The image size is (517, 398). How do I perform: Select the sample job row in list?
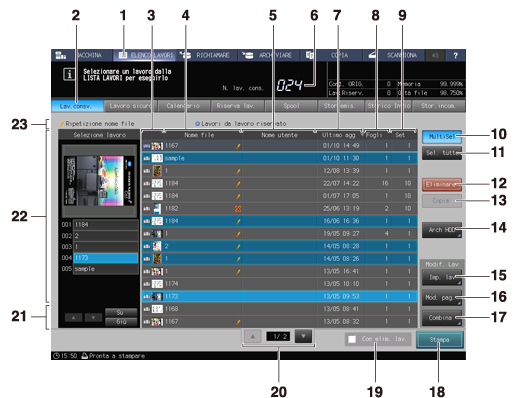(279, 158)
